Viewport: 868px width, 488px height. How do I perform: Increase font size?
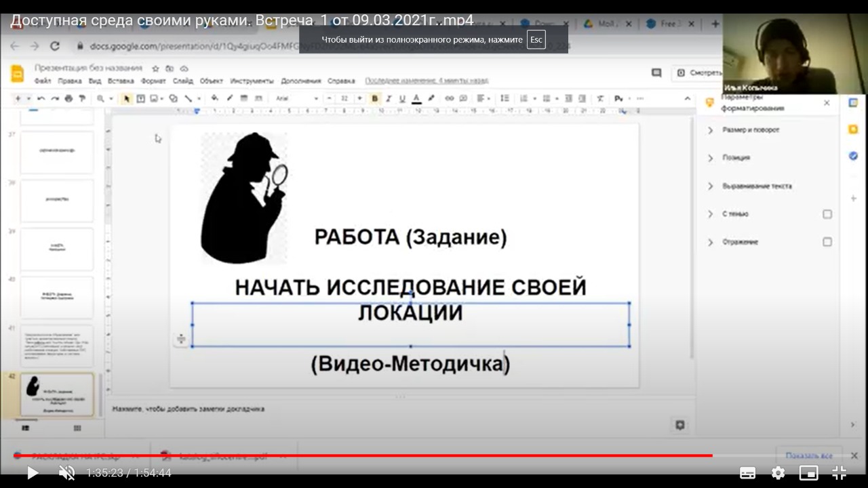tap(359, 98)
